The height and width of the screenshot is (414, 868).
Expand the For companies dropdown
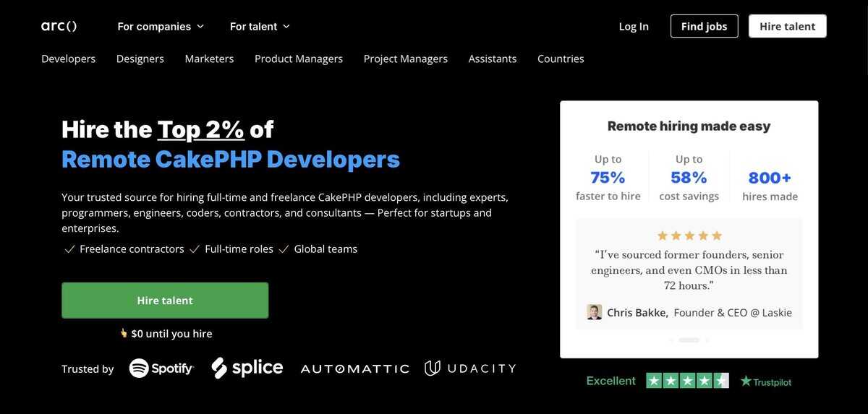click(x=161, y=26)
